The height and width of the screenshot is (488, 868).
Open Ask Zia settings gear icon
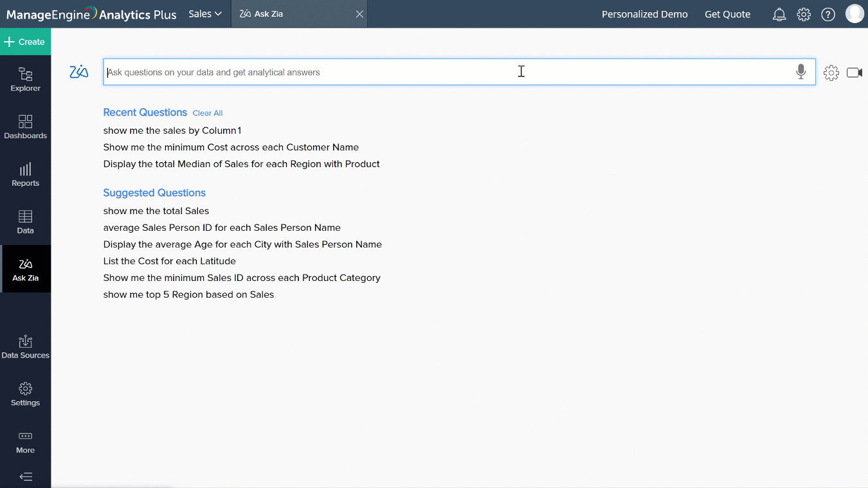pos(831,73)
